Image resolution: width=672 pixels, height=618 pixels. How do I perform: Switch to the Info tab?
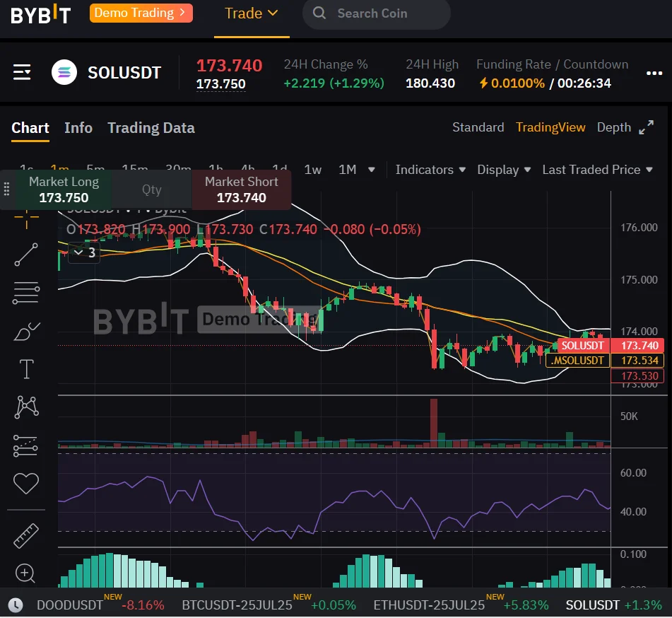(x=78, y=128)
